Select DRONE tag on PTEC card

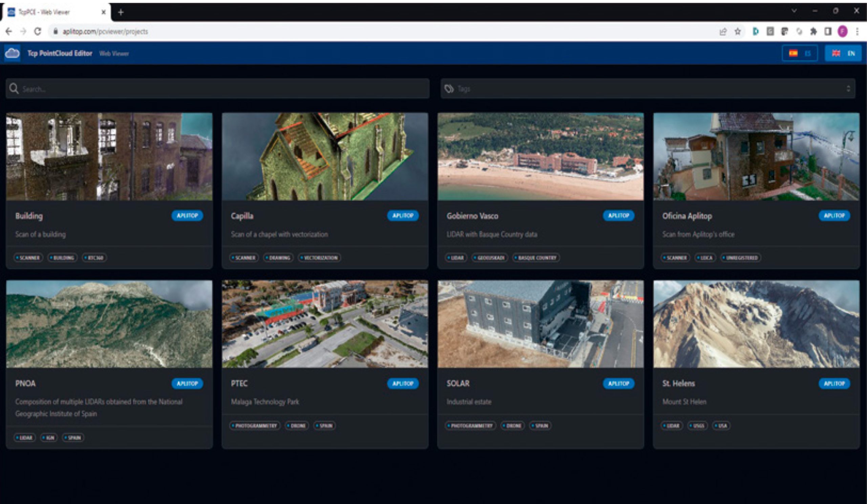point(297,425)
